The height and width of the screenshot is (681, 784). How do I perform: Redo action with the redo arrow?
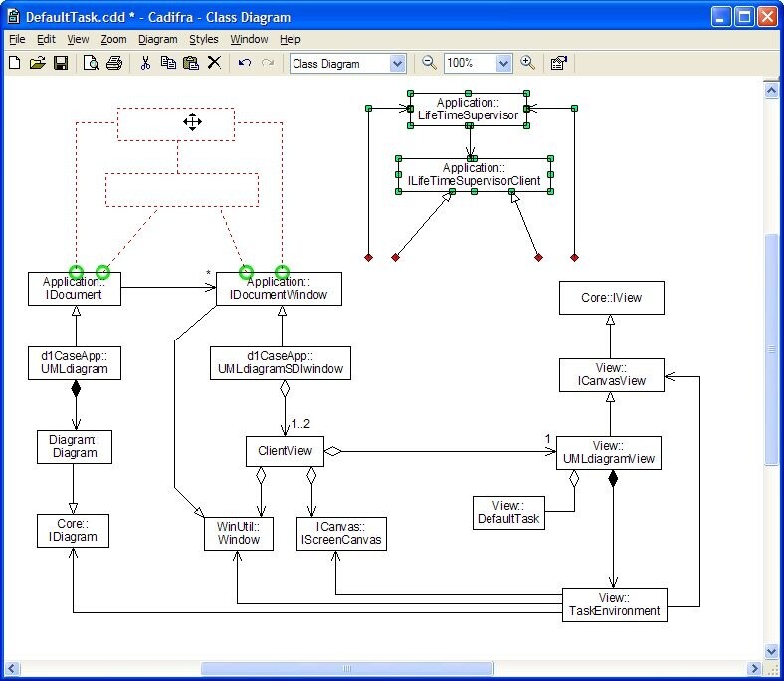click(x=268, y=63)
